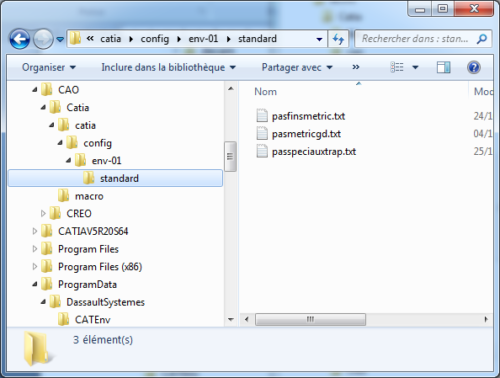Expand the Program Files (x86) node

(x=35, y=266)
